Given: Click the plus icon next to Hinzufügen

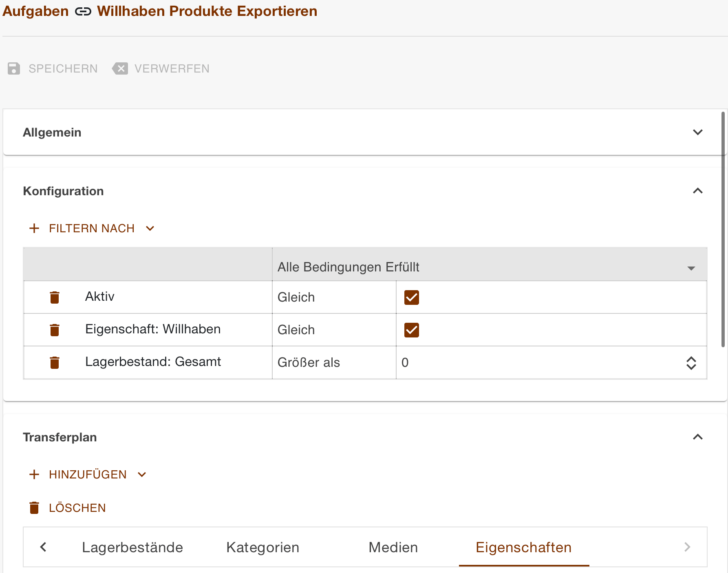Looking at the screenshot, I should (x=34, y=474).
